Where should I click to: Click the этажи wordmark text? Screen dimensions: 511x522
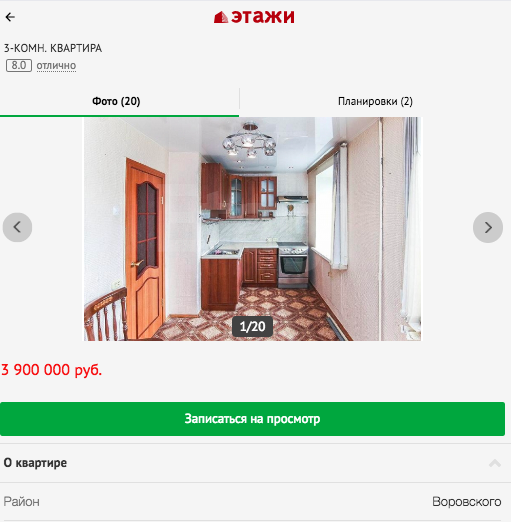[263, 17]
